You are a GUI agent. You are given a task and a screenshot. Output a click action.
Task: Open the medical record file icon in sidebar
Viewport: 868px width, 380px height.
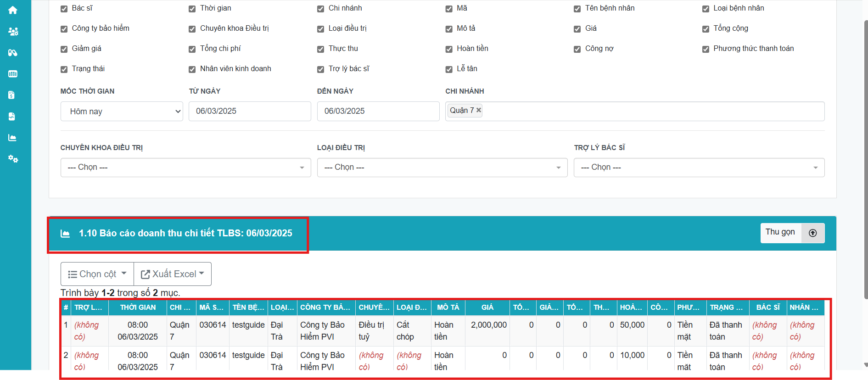point(12,117)
